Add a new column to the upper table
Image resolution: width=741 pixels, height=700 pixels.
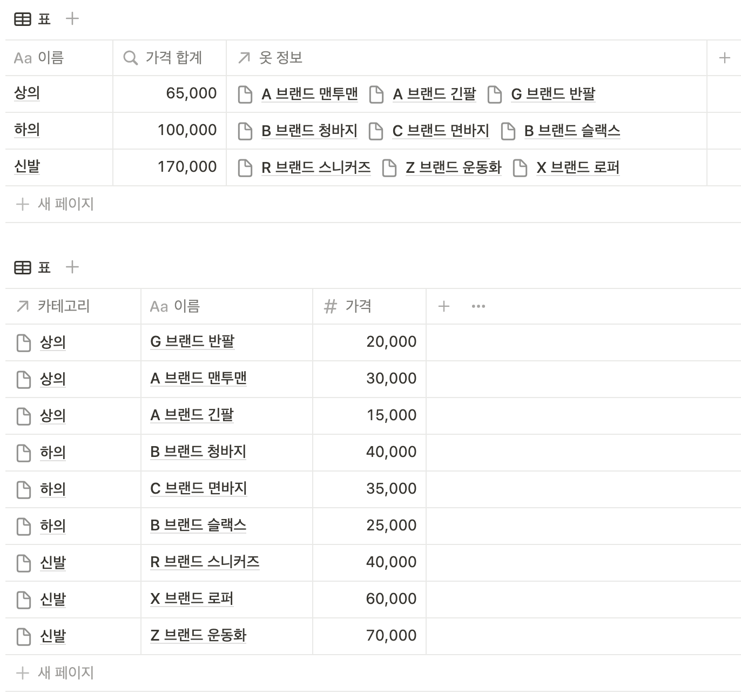coord(725,58)
